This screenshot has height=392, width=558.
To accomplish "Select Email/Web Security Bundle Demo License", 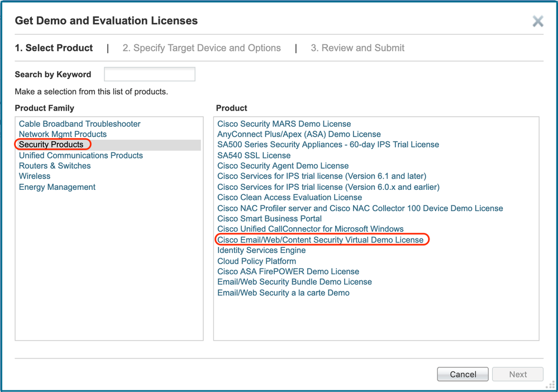I will [295, 282].
